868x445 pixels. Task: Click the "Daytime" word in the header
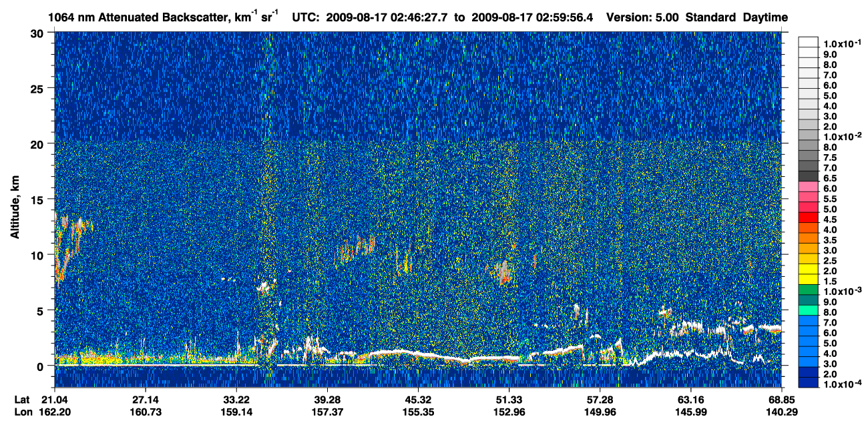(x=766, y=17)
